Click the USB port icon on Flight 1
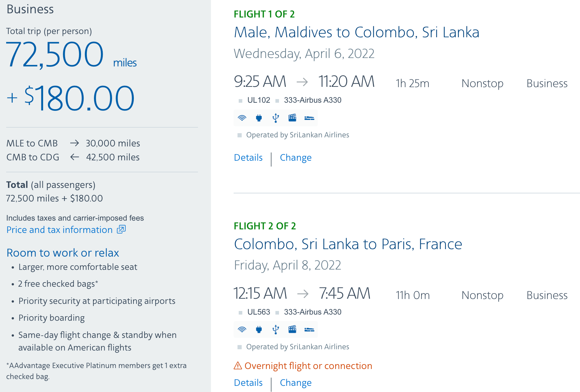The image size is (580, 392). click(276, 118)
